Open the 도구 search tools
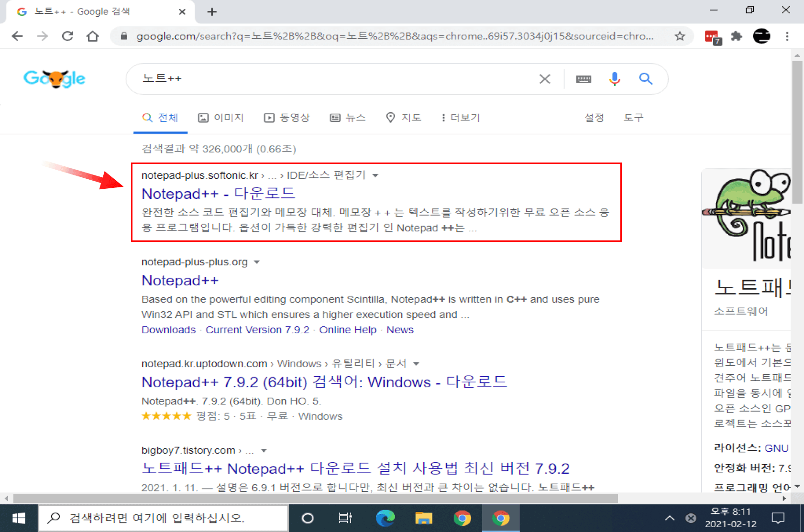This screenshot has width=804, height=532. click(633, 118)
